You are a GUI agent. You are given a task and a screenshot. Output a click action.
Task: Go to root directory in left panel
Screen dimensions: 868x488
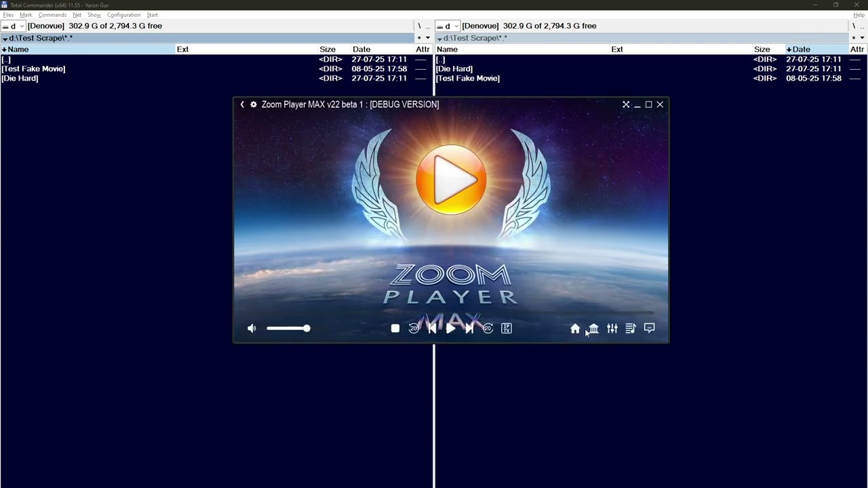tap(419, 26)
